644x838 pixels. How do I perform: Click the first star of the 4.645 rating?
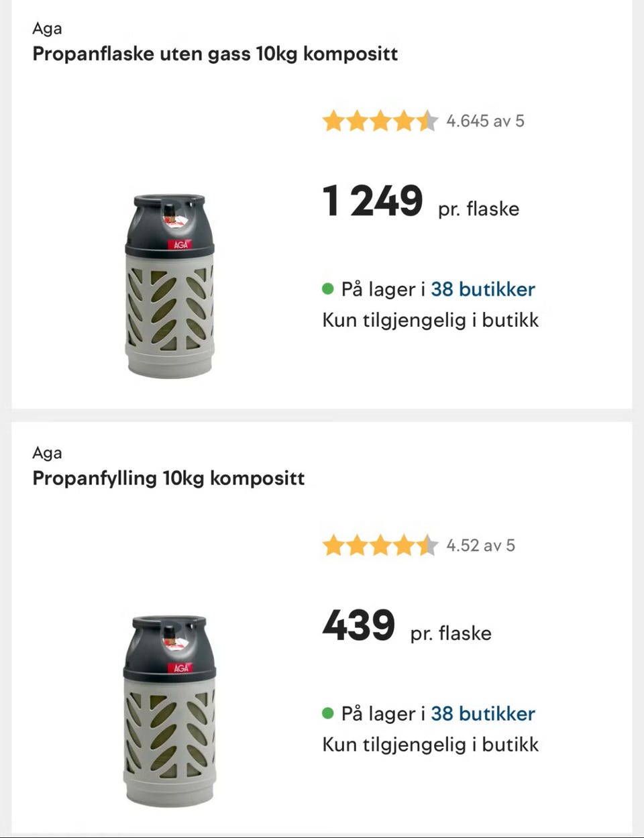click(x=333, y=121)
